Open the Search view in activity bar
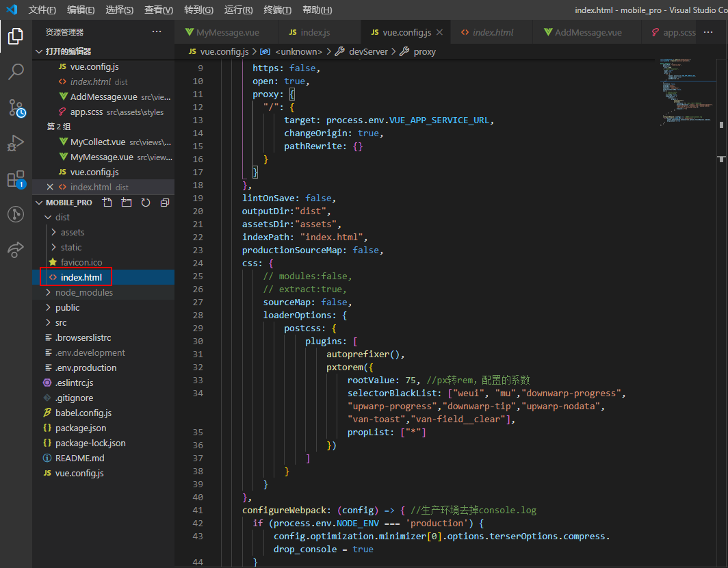 point(16,71)
